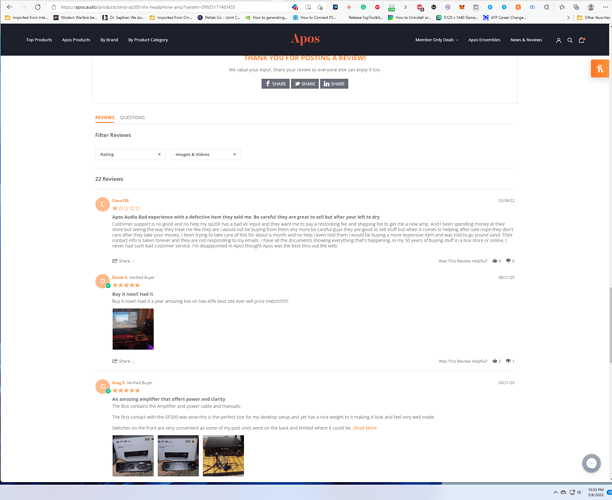Open the By Brand menu
612x500 pixels.
click(109, 40)
